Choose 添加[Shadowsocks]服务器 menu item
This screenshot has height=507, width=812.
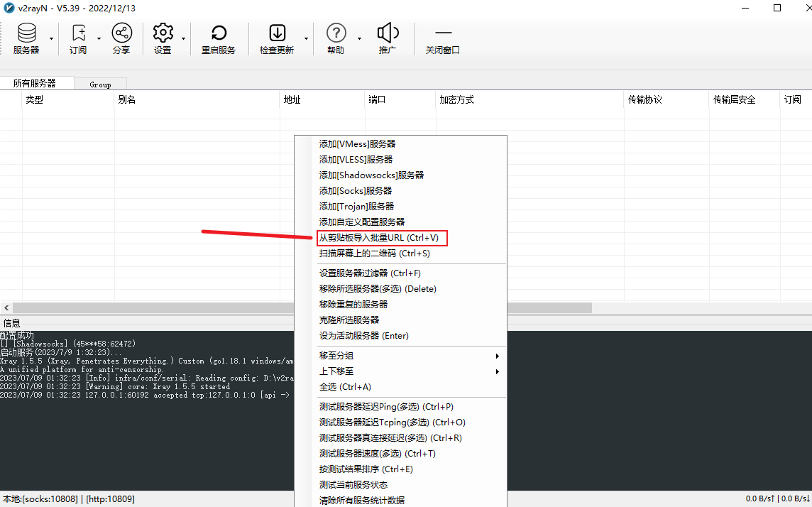pos(400,175)
